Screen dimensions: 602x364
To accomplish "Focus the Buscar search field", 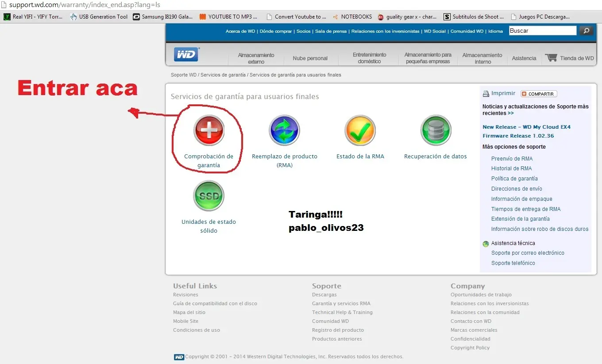I will [x=543, y=31].
